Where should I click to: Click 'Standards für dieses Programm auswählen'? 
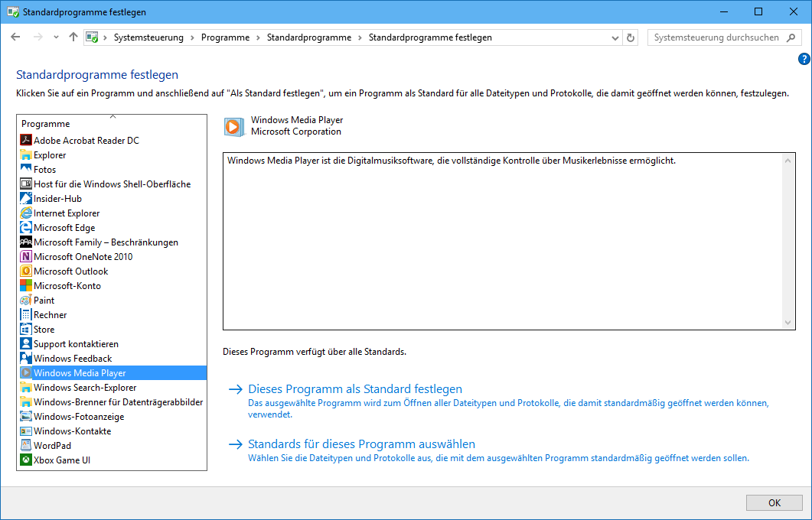(x=361, y=444)
